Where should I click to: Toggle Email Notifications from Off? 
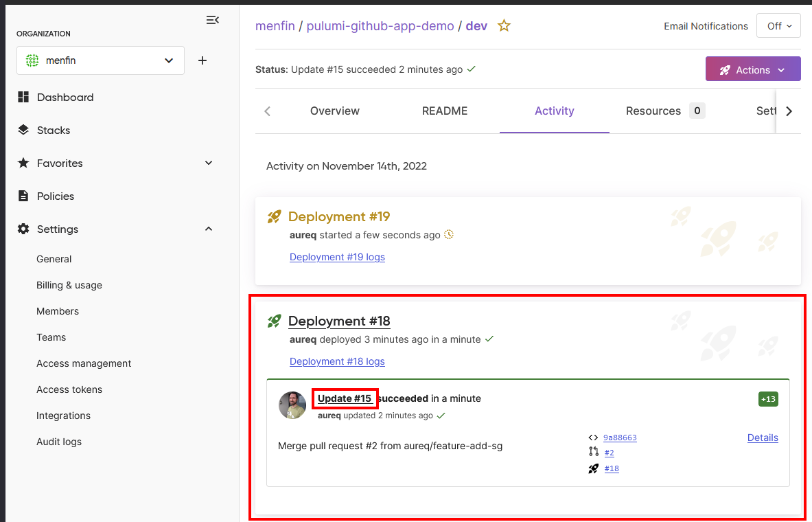pos(778,25)
